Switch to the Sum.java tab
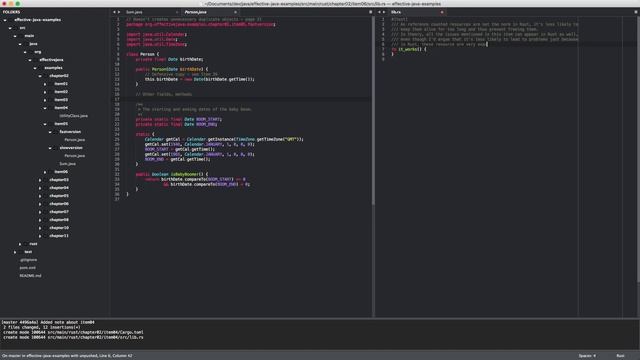Screen dimensions: 640x360 (134, 12)
